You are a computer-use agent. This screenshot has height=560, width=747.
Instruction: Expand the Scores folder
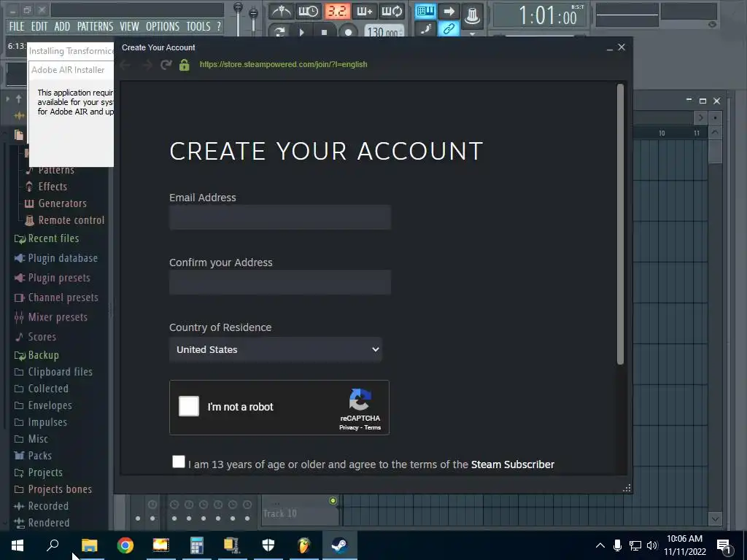click(42, 337)
